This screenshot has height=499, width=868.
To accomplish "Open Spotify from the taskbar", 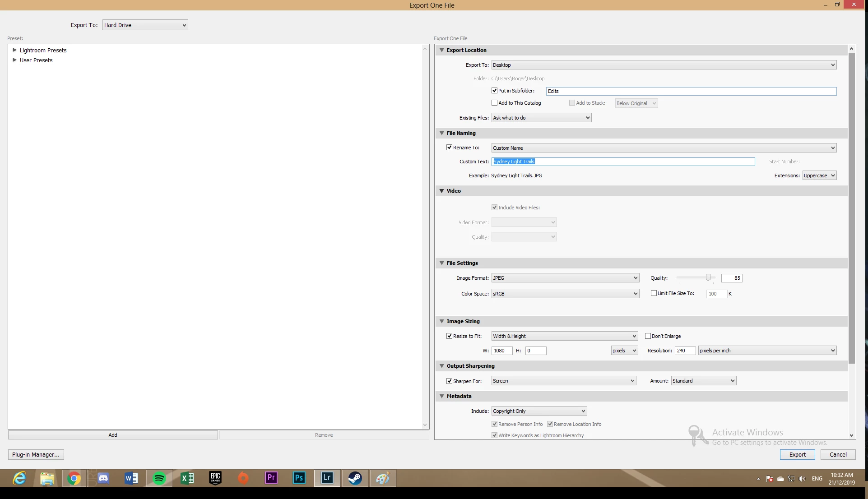I will tap(159, 478).
